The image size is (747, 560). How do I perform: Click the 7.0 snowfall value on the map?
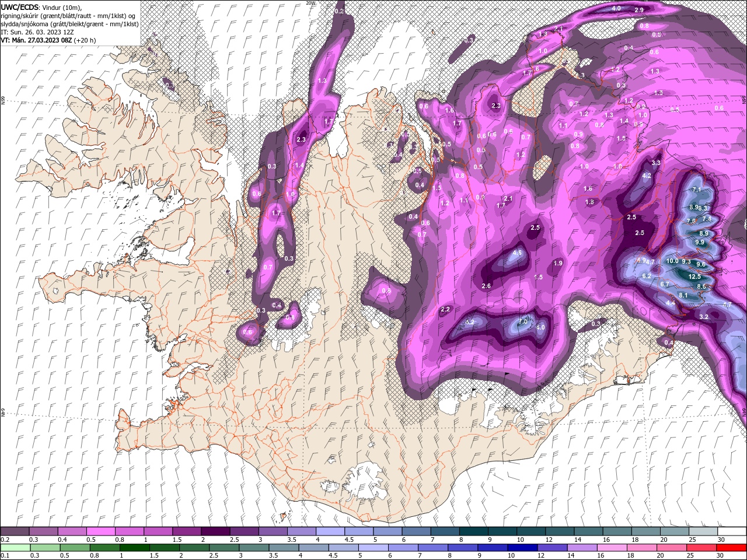click(x=523, y=321)
